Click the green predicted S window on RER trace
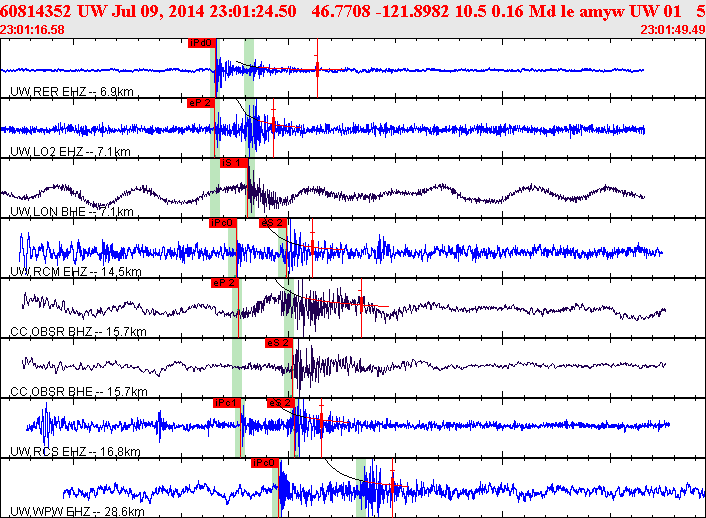This screenshot has width=706, height=518. (249, 68)
